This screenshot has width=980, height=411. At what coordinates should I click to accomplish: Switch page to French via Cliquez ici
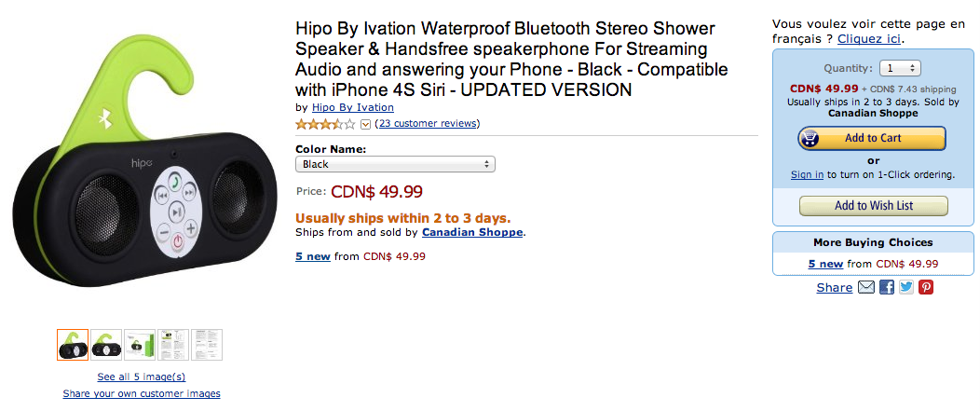(x=870, y=39)
